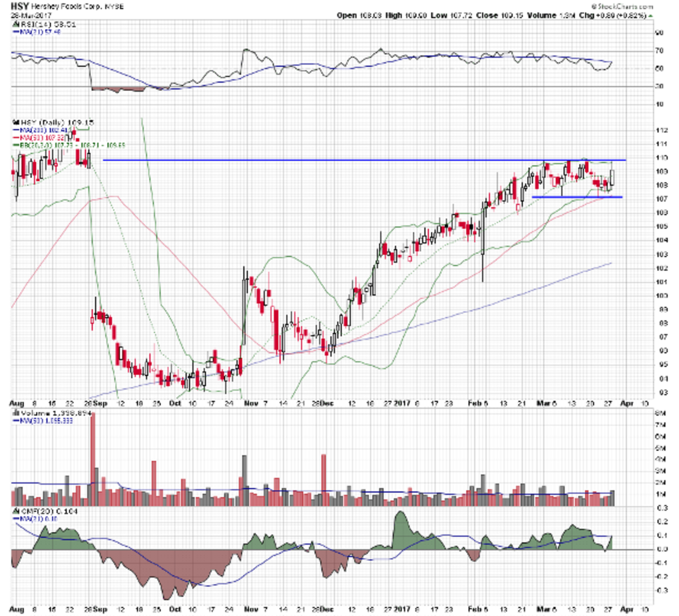
Task: Click the 30 label on the RSI scale
Action: point(659,87)
